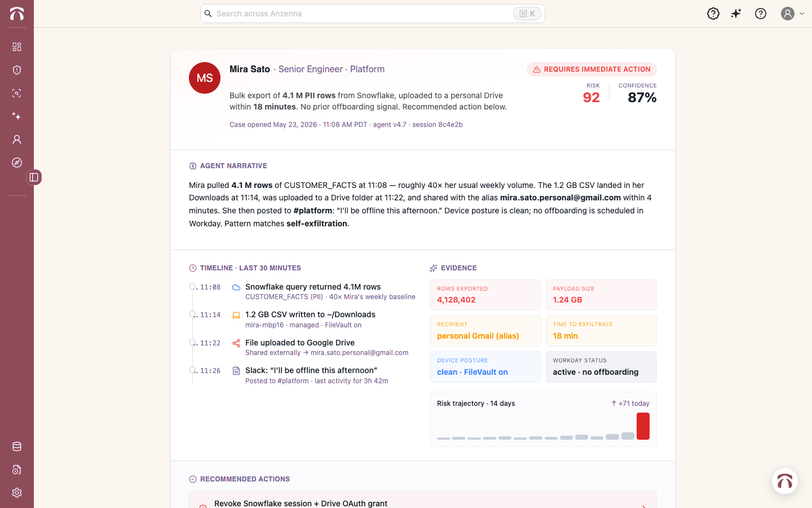Screen dimensions: 812x508
Task: Click the warning triangle in action badge
Action: pyautogui.click(x=537, y=69)
